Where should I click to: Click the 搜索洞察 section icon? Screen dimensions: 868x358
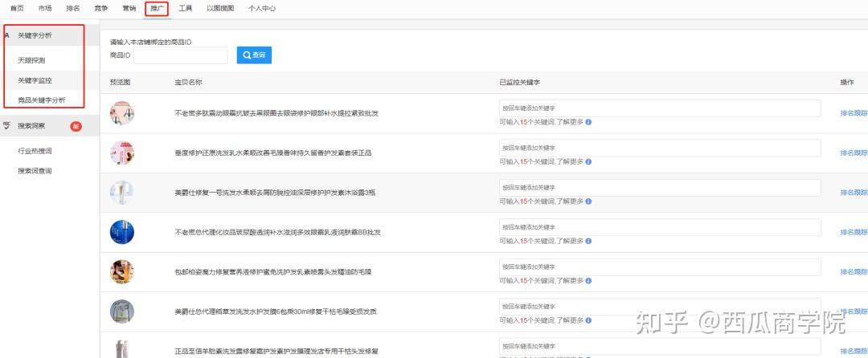click(x=7, y=126)
